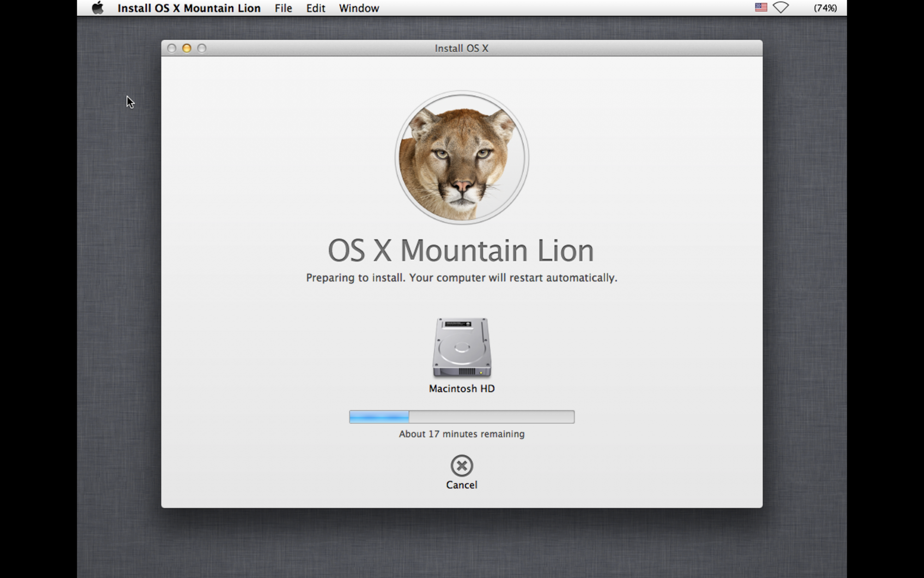The height and width of the screenshot is (578, 924).
Task: Click the installation progress bar
Action: point(462,417)
